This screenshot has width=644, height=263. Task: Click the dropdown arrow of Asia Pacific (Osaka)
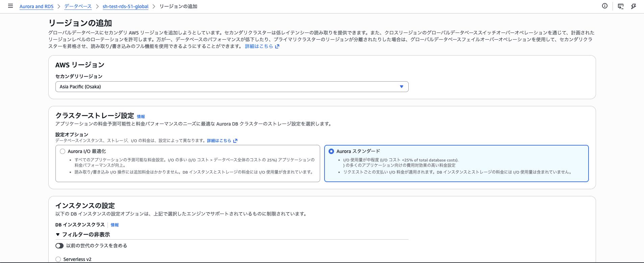click(x=402, y=87)
